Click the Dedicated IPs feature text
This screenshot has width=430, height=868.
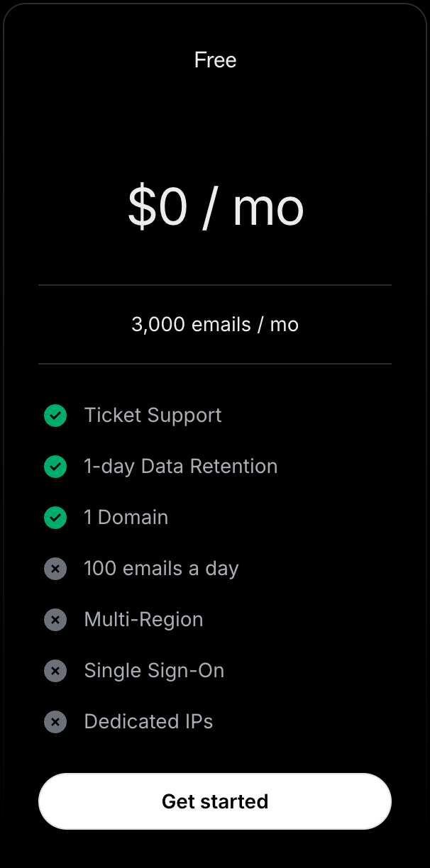tap(148, 722)
